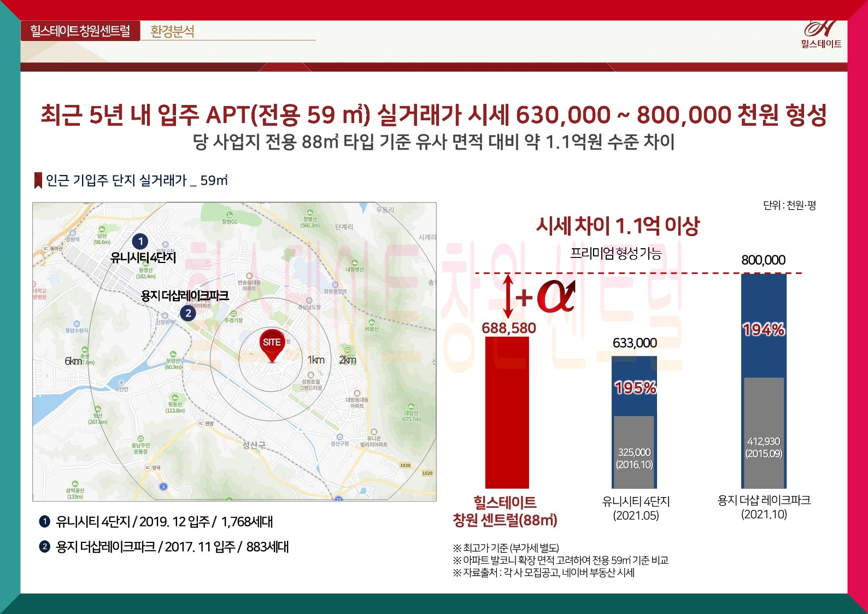Screen dimensions: 868x614
Task: Click the Hillstate logo at top right
Action: coord(821,34)
